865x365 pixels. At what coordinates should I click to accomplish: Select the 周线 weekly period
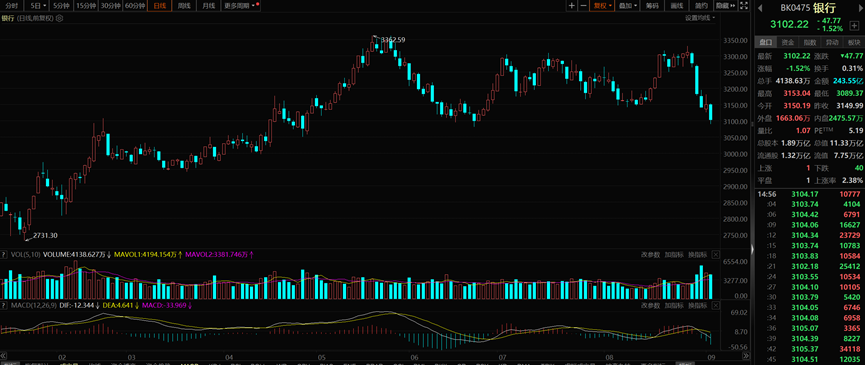pyautogui.click(x=184, y=6)
